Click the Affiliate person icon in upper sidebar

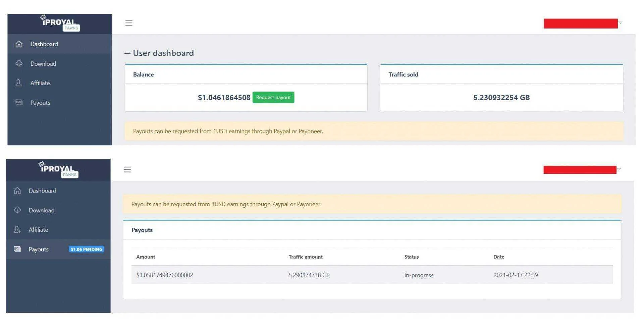pyautogui.click(x=19, y=83)
